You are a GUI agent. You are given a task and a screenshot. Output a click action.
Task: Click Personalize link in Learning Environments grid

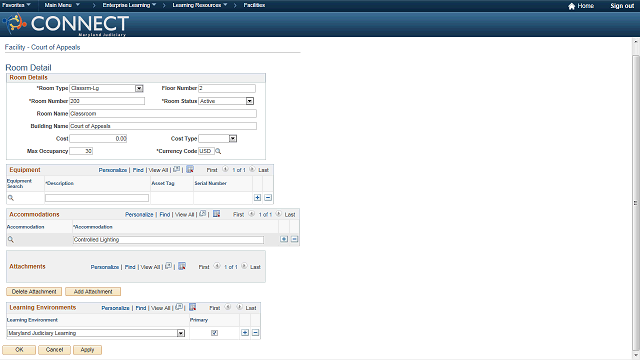pos(116,308)
